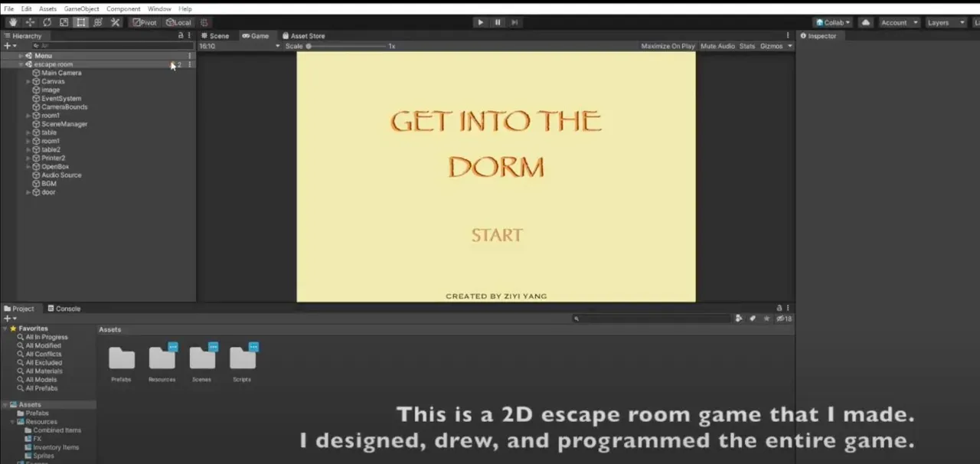Click the START button in game
Screen dimensions: 980x464
point(497,235)
